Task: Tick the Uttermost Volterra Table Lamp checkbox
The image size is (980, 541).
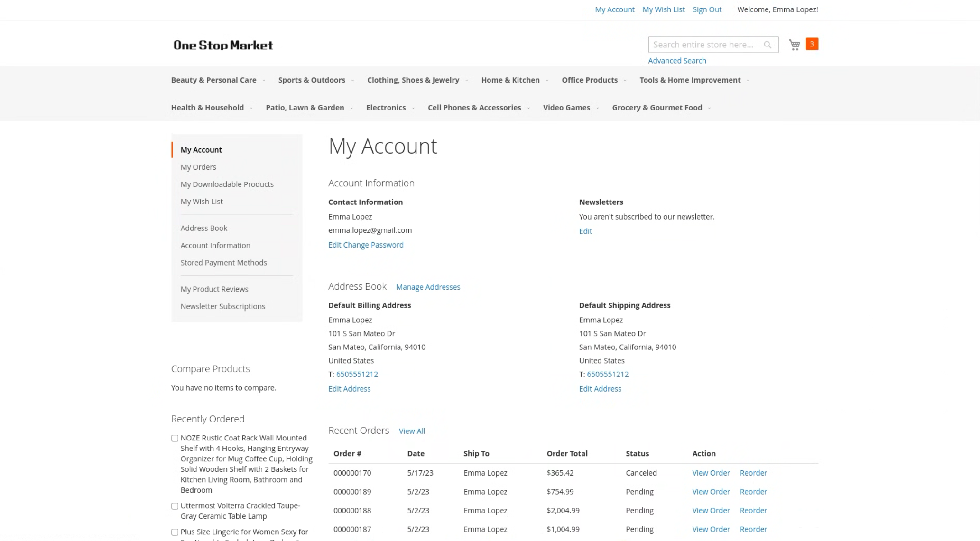Action: click(175, 506)
